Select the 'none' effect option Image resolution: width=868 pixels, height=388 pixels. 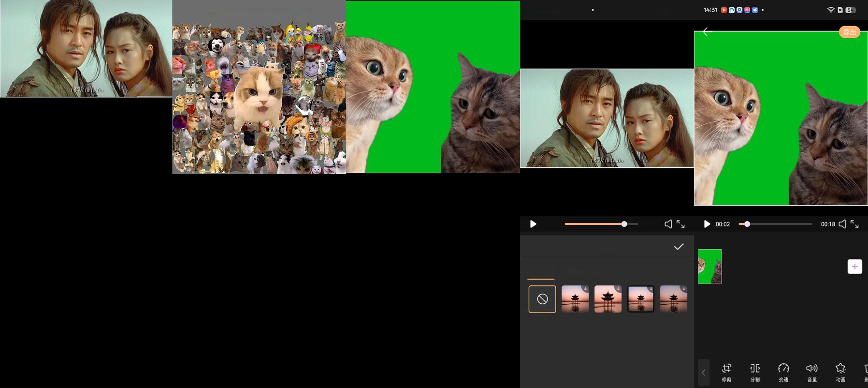(x=542, y=299)
